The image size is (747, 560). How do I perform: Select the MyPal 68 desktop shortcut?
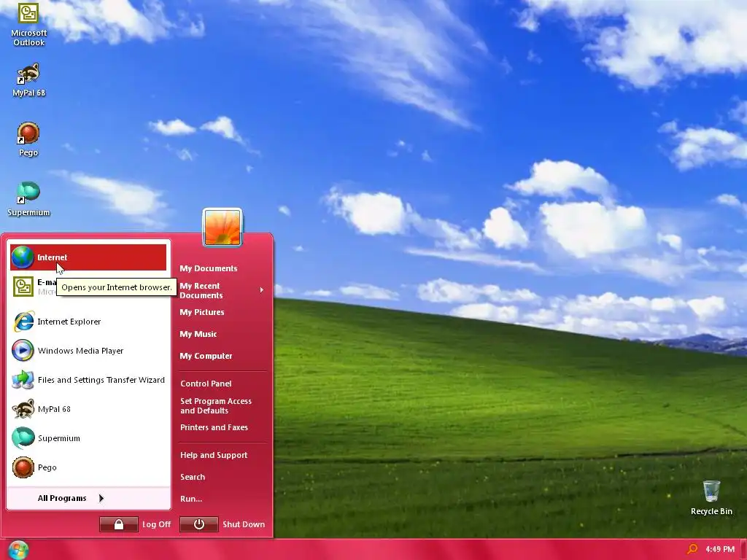pyautogui.click(x=28, y=79)
